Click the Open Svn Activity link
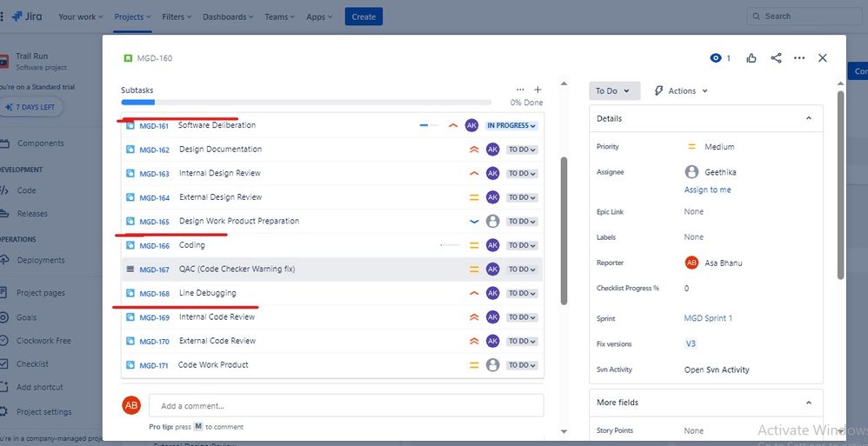 coord(717,369)
